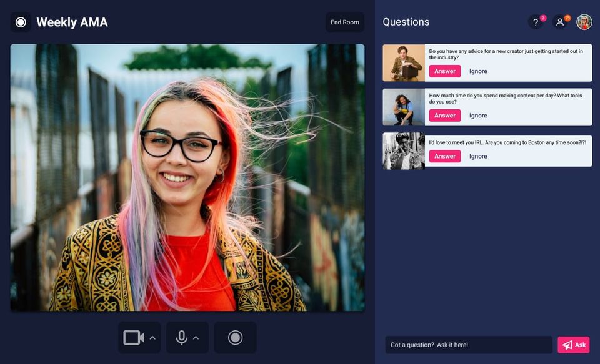The height and width of the screenshot is (364, 600).
Task: Click the 'Got a question?' input field
Action: 469,345
